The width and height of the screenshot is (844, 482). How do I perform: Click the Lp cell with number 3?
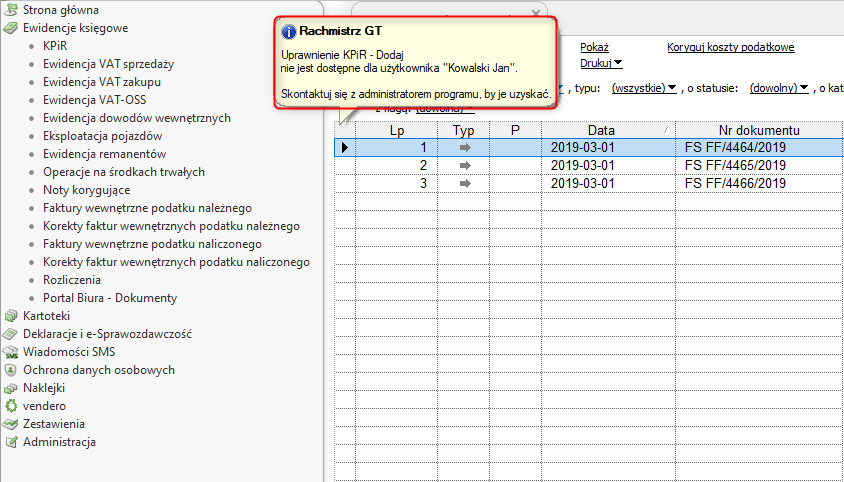(397, 184)
